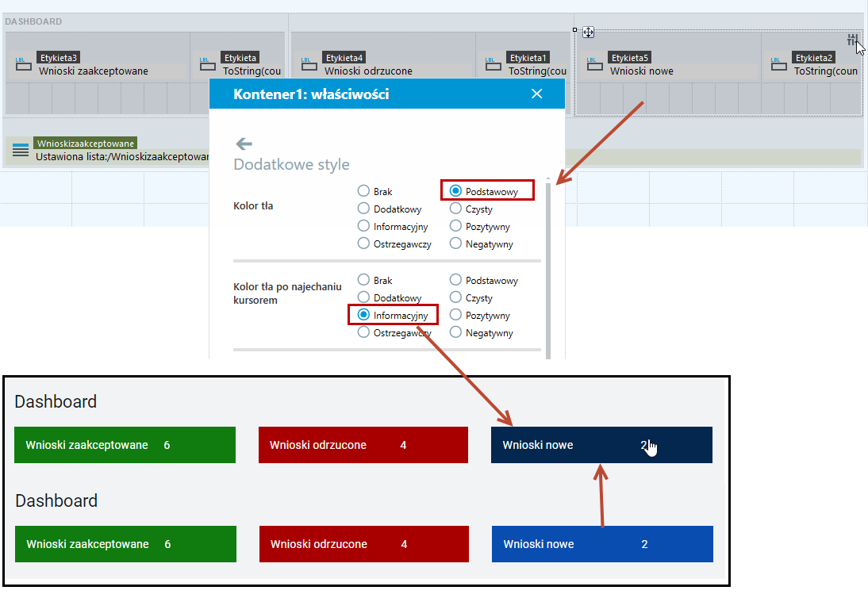Viewport: 868px width, 598px height.
Task: Select Negatywny under Kolor tła
Action: (x=455, y=243)
